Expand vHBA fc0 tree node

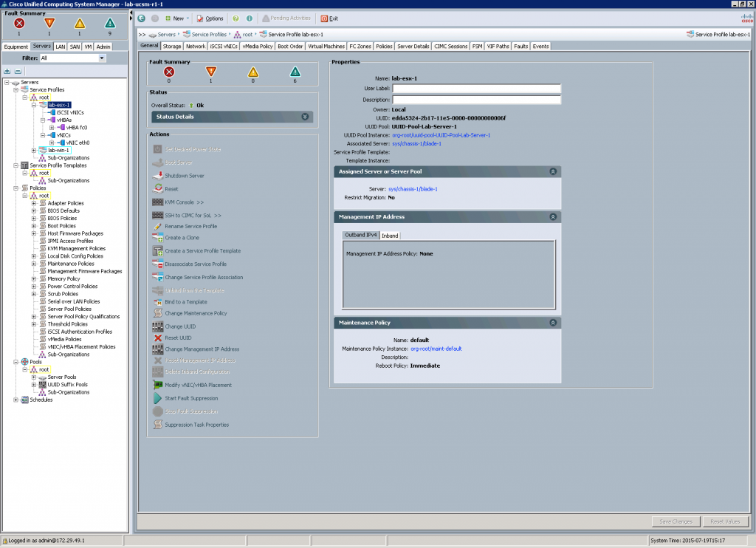pyautogui.click(x=52, y=128)
